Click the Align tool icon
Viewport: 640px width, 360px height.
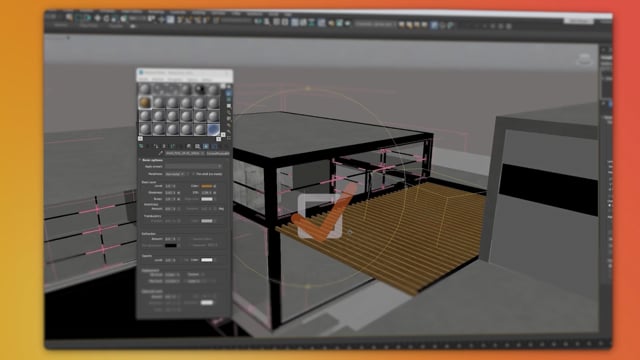pos(267,21)
